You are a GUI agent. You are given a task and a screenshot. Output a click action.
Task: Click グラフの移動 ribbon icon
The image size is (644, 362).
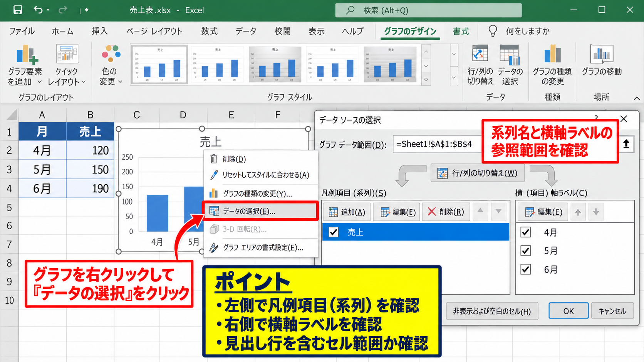(x=601, y=61)
